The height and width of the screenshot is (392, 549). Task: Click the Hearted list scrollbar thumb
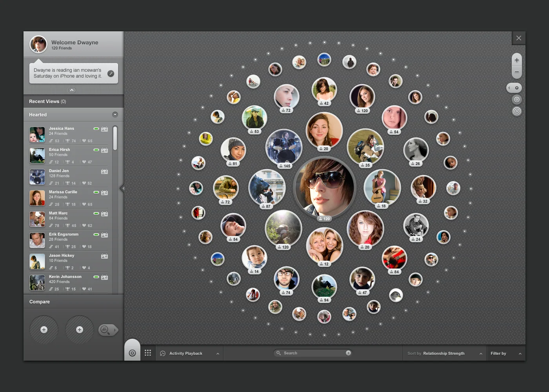115,138
